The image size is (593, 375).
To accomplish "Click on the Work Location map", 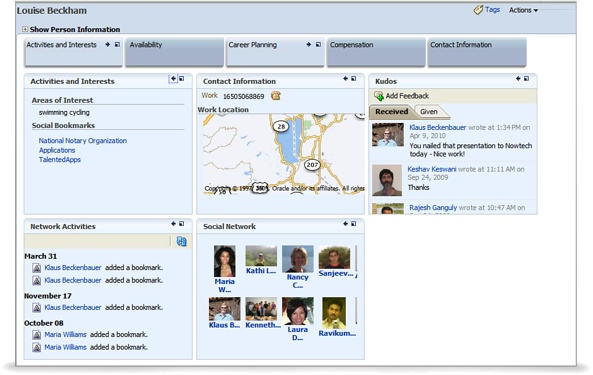I will [284, 154].
